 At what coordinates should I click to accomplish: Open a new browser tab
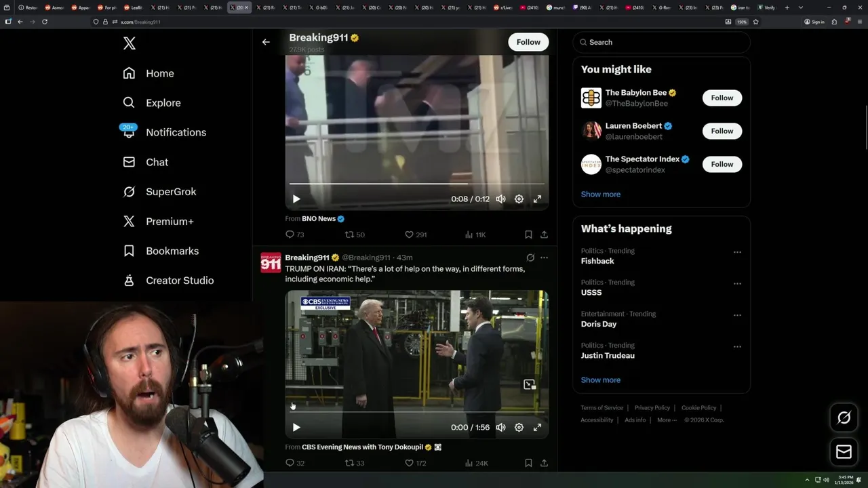[x=787, y=7]
